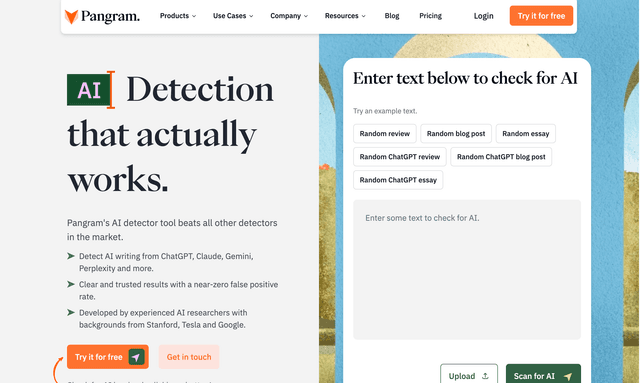Click the Upload button

tap(469, 374)
